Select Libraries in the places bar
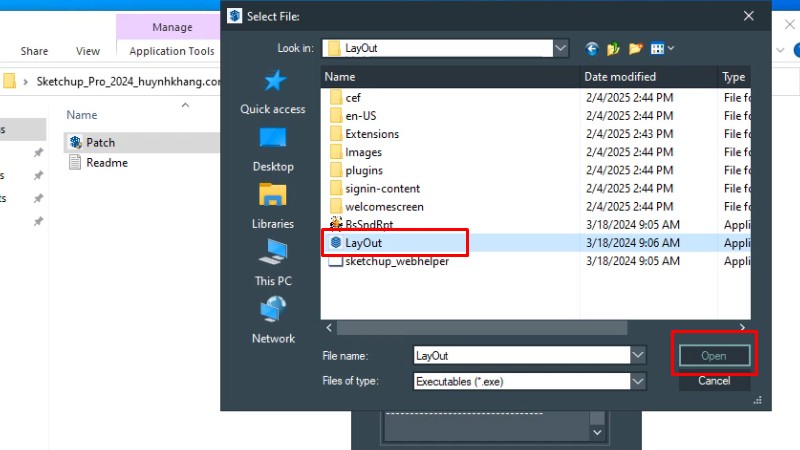This screenshot has height=450, width=800. [273, 206]
